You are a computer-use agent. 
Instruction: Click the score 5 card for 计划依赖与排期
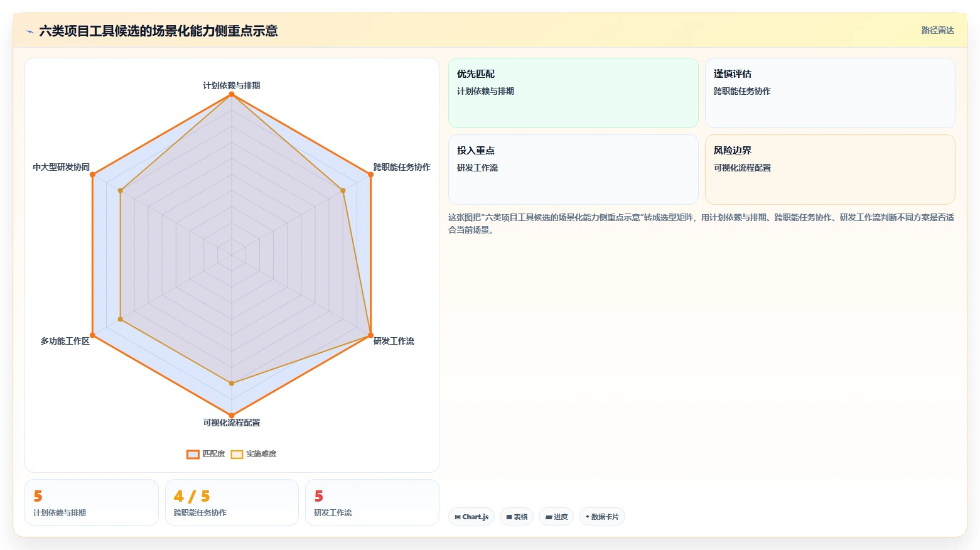click(x=92, y=502)
